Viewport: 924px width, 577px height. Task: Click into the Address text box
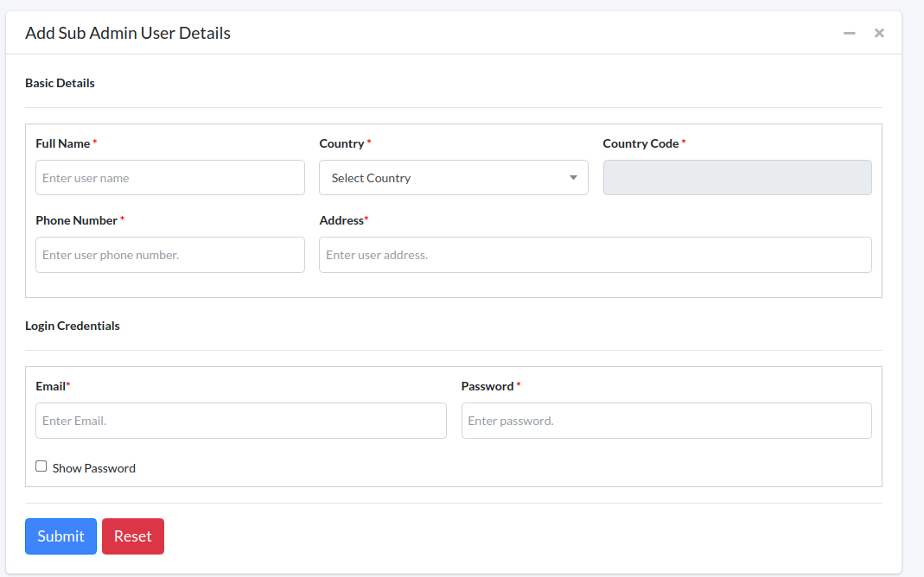pos(595,255)
